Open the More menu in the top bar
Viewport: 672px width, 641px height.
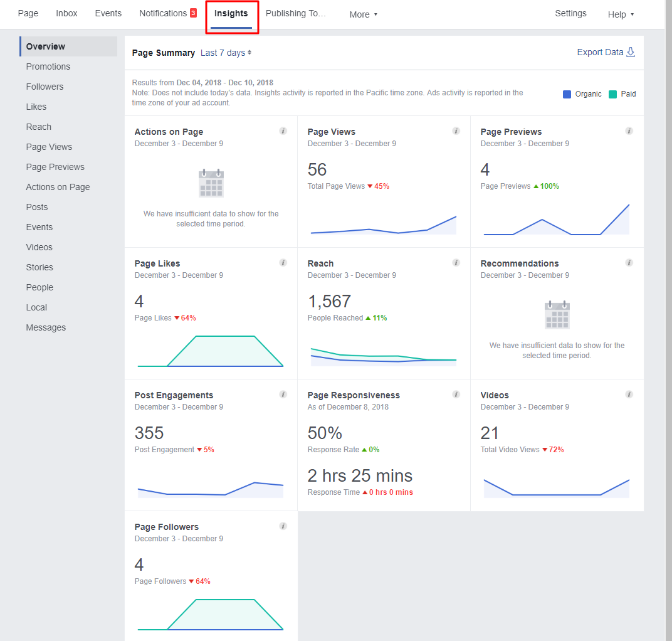click(x=363, y=14)
